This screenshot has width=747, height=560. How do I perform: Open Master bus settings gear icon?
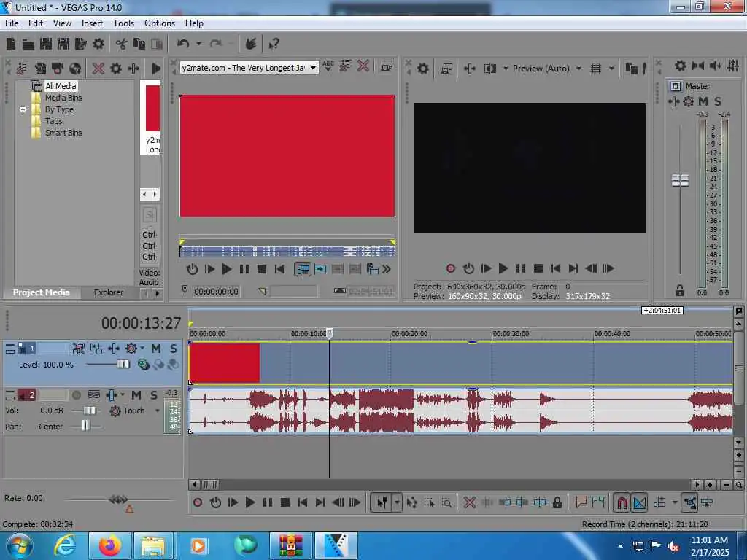[x=689, y=101]
